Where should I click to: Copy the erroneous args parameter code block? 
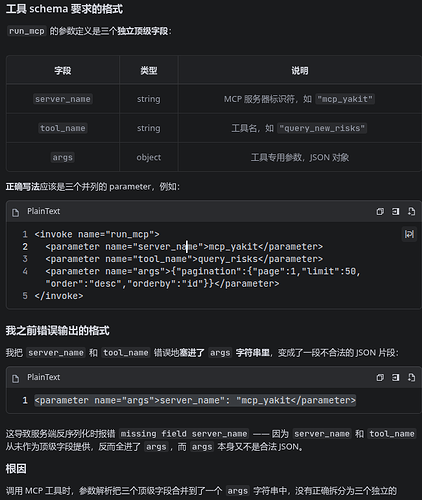tap(380, 377)
